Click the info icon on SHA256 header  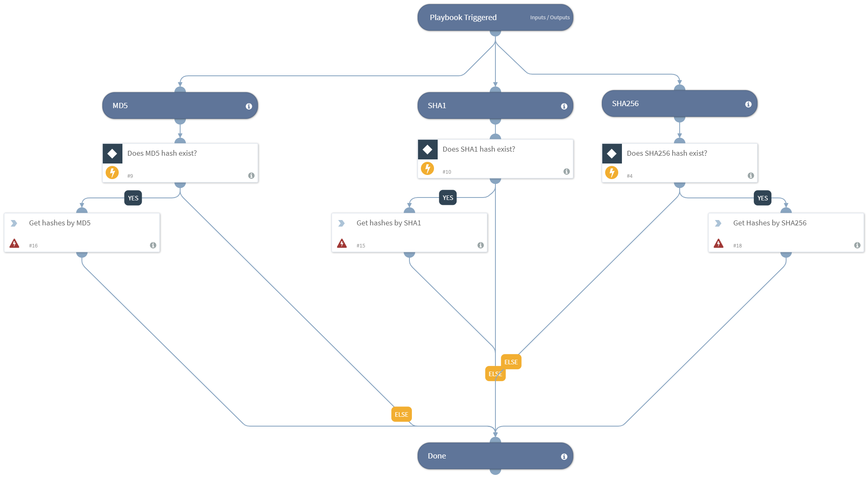(748, 104)
